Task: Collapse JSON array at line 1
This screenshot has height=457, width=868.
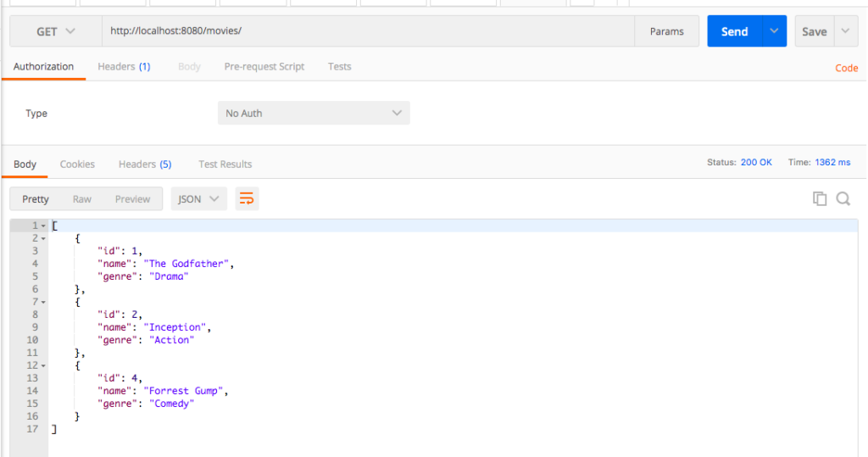Action: (43, 226)
